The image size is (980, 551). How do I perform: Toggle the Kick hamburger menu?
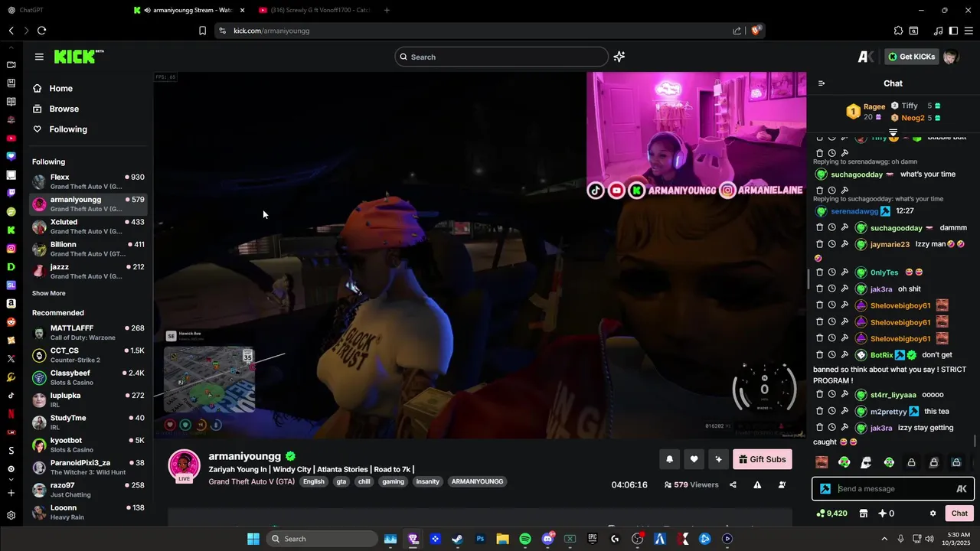pos(39,57)
